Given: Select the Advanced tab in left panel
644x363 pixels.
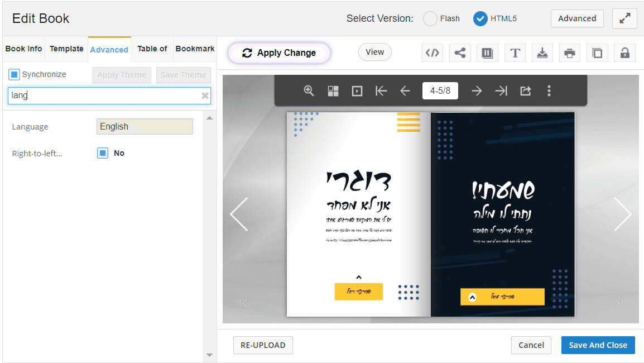Looking at the screenshot, I should click(x=109, y=50).
